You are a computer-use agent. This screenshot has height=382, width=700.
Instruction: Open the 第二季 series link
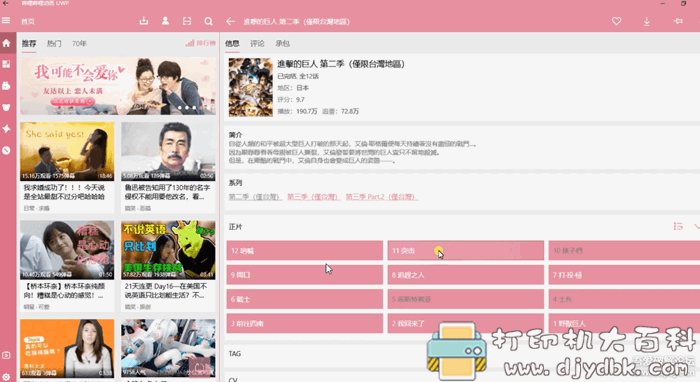click(255, 197)
